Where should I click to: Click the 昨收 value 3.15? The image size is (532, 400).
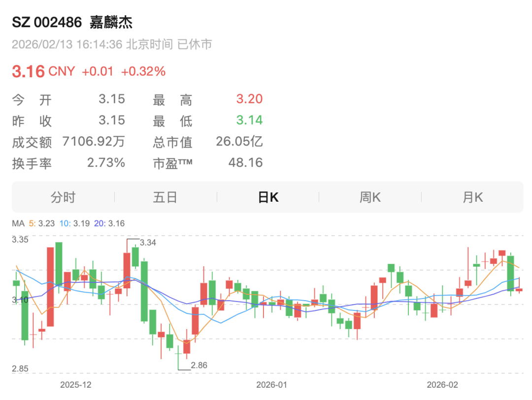[112, 120]
